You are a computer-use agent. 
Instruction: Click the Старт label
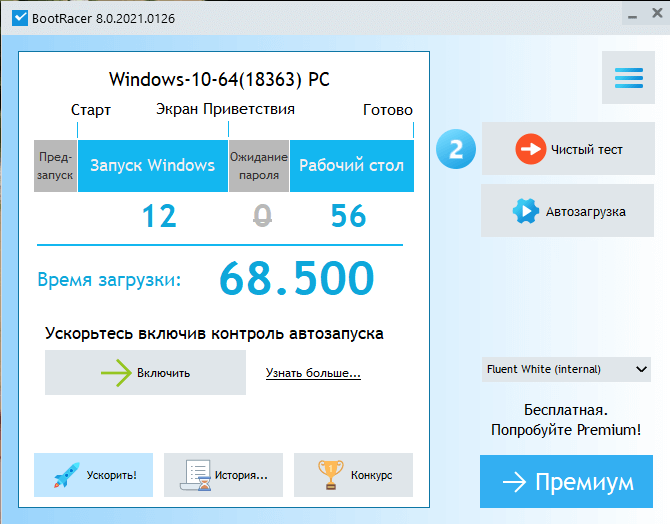point(91,110)
